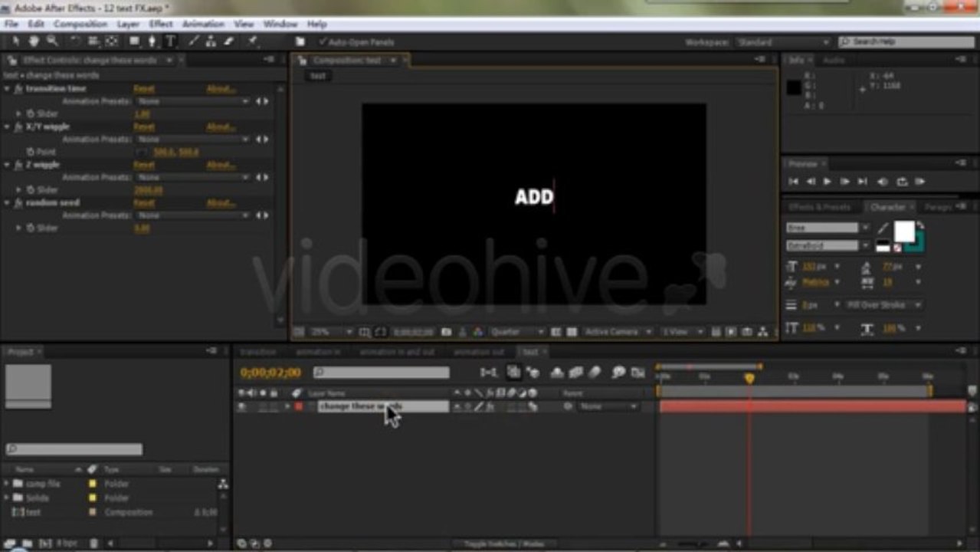Select the Brush tool
Screen dimensions: 980x552
click(x=193, y=41)
